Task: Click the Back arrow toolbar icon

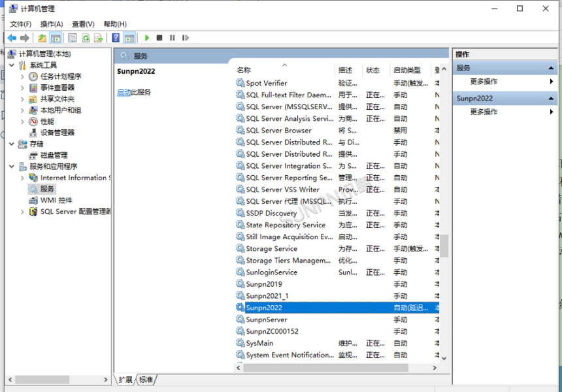Action: (x=12, y=38)
